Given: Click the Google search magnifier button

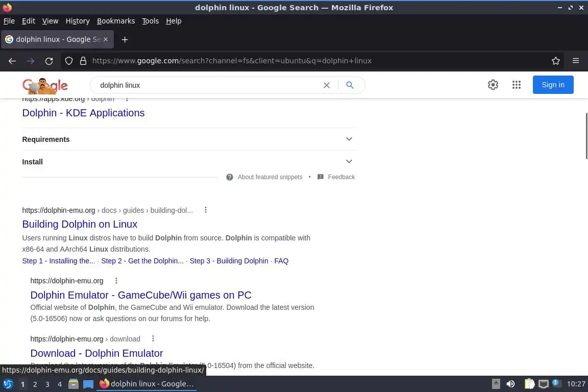Looking at the screenshot, I should (350, 85).
